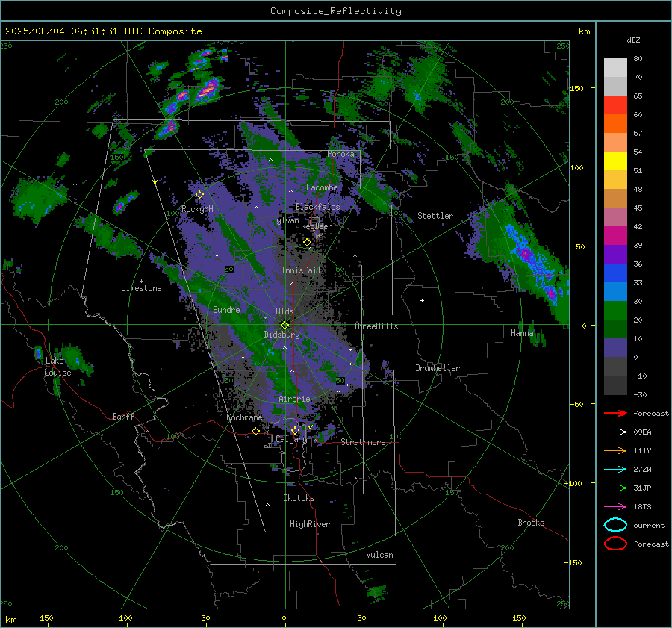Click the dBZ legend heading

(633, 40)
